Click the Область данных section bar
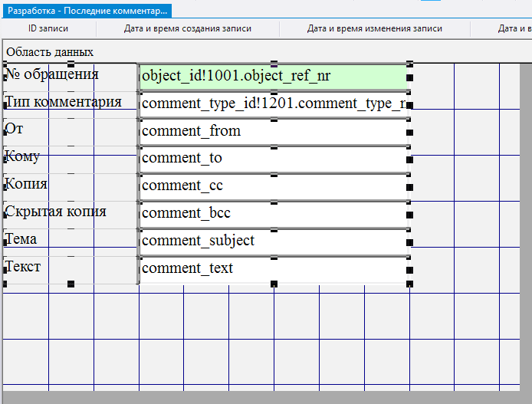This screenshot has height=404, width=532. (x=50, y=52)
